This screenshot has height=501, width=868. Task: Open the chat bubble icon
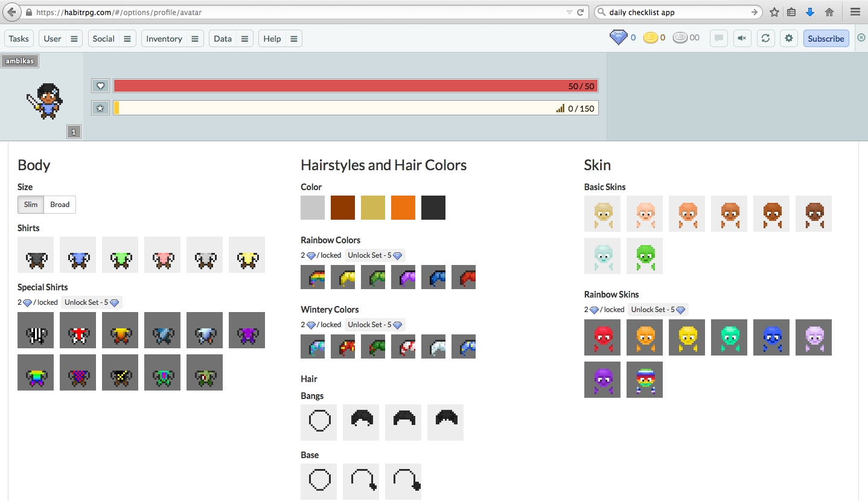tap(718, 39)
